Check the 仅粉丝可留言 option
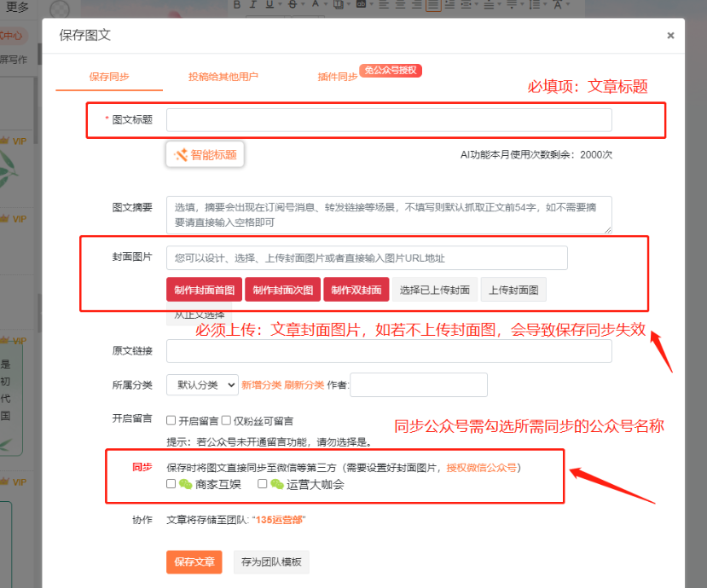Image resolution: width=707 pixels, height=588 pixels. [x=227, y=420]
